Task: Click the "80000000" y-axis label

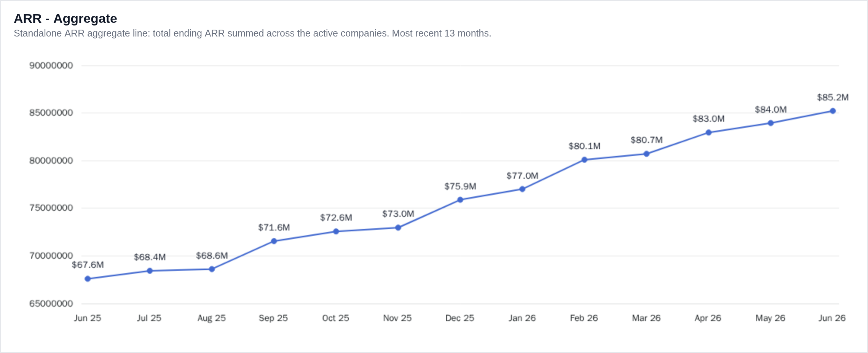Action: pyautogui.click(x=51, y=161)
